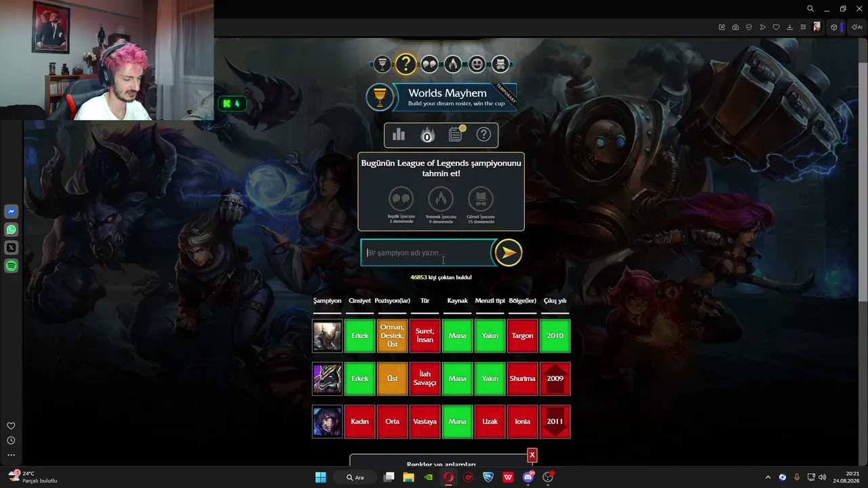Open WhatsApp in the browser sidebar

(12, 230)
